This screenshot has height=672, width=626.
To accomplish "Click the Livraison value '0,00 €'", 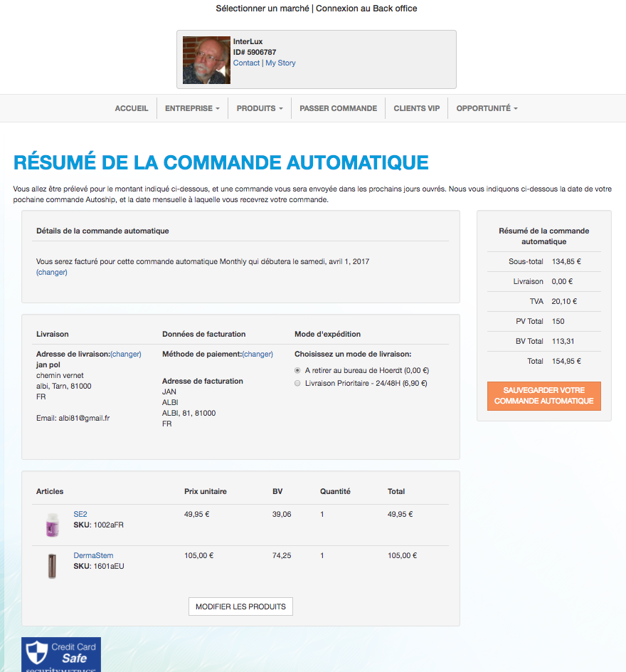I will 562,282.
